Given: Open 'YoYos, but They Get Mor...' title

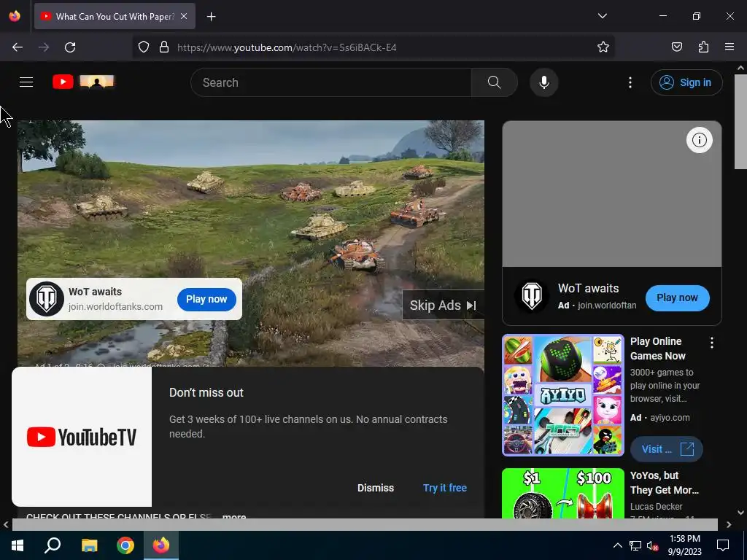Looking at the screenshot, I should click(664, 483).
